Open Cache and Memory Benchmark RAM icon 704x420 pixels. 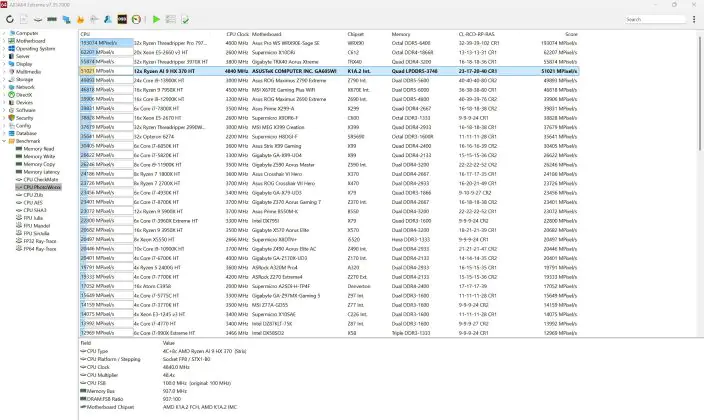(52, 19)
